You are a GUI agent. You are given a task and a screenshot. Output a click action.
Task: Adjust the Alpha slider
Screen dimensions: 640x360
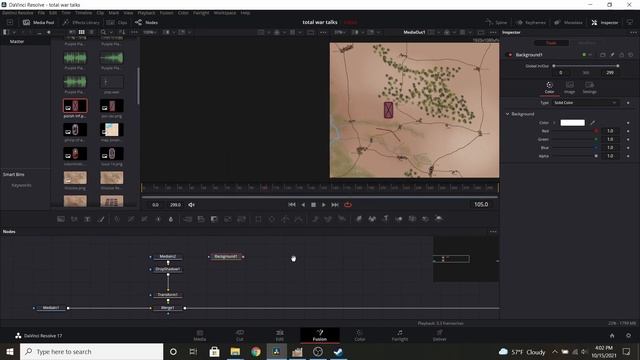click(x=575, y=156)
